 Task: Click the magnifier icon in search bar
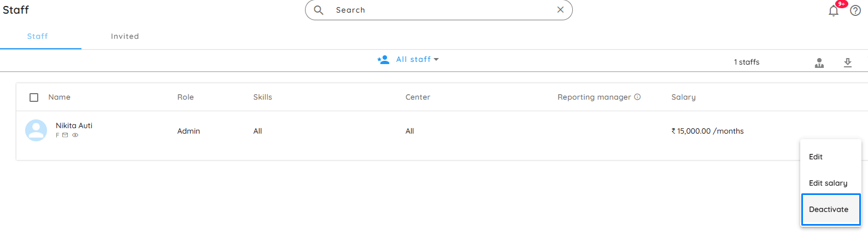click(319, 10)
